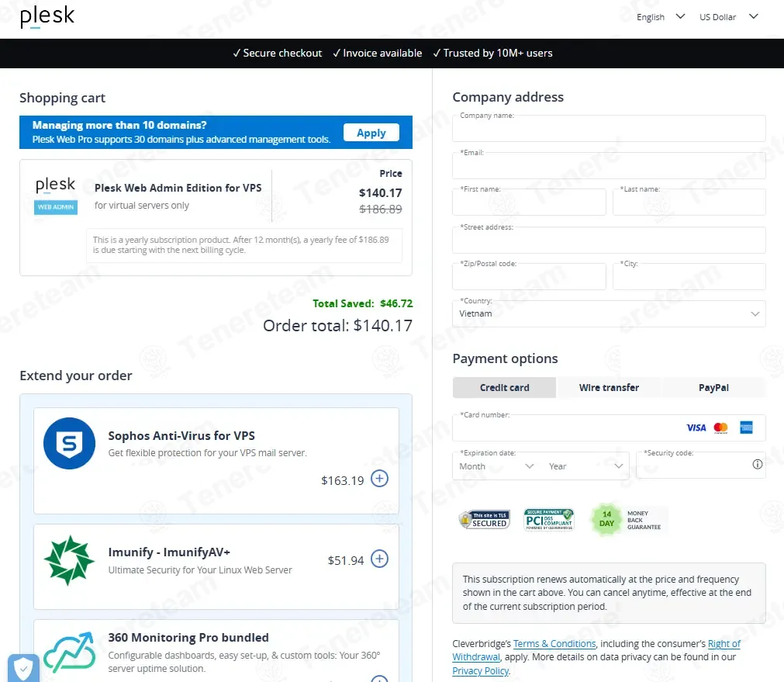This screenshot has width=784, height=682.
Task: Focus the Zip/Postal code field
Action: [529, 277]
